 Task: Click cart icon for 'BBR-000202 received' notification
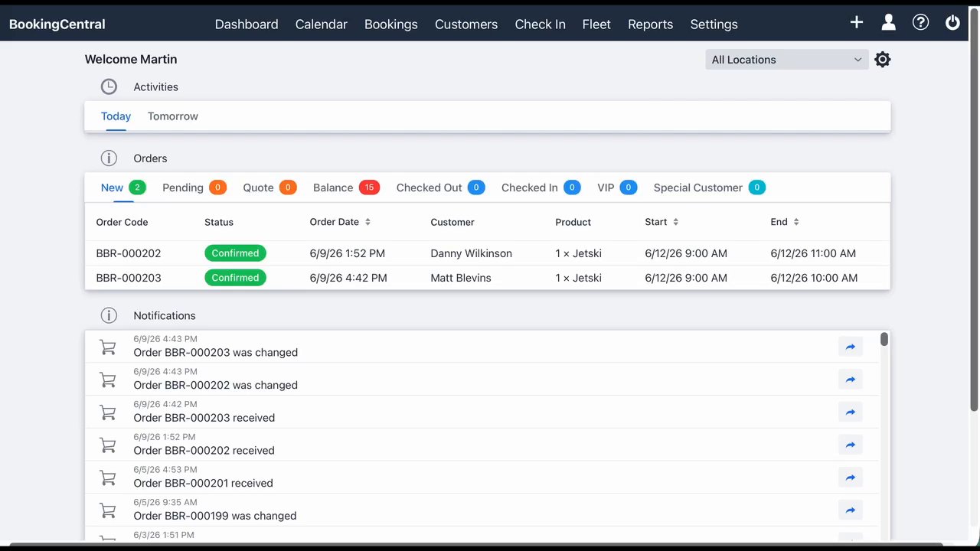pos(108,445)
